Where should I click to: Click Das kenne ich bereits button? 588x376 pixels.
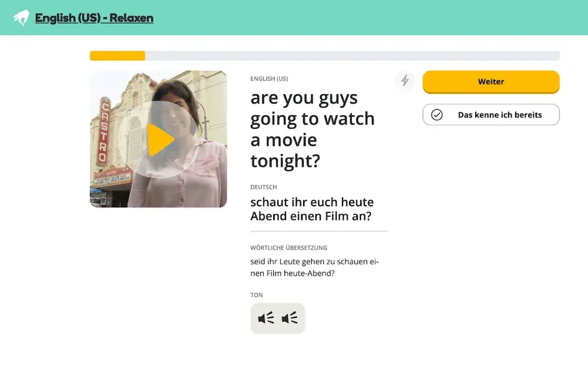(x=491, y=115)
